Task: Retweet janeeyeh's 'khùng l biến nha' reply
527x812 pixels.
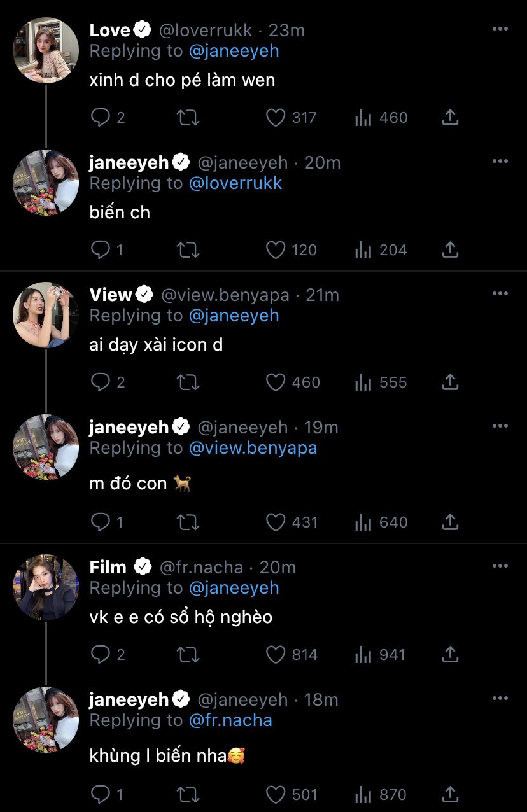Action: (188, 795)
